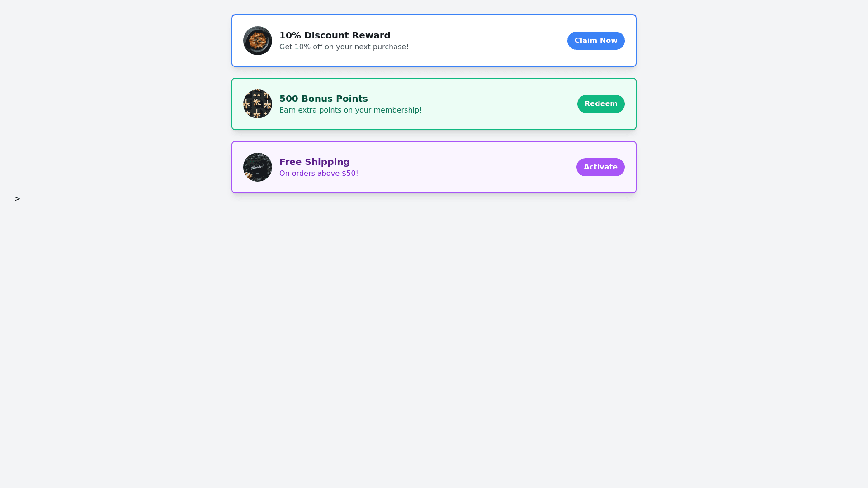Click the food dish image on Discount Reward
Viewport: 868px width, 488px height.
(258, 41)
